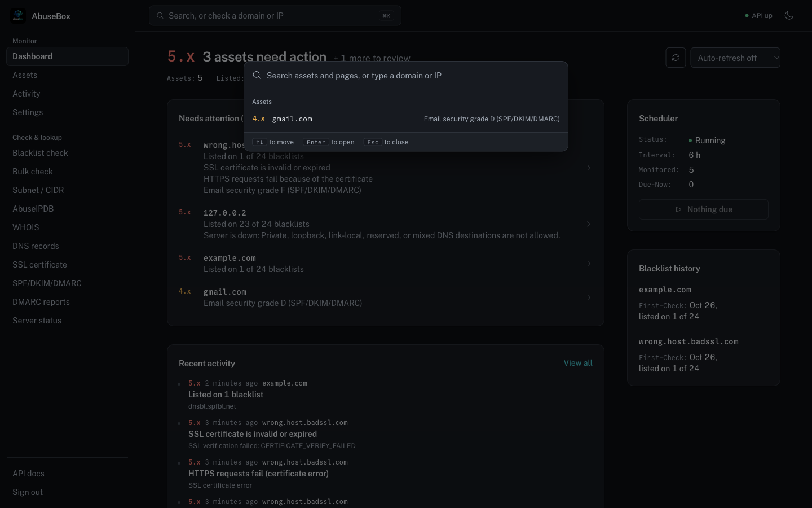Open the Auto-refresh off dropdown
Screen dimensions: 812x508
735,58
